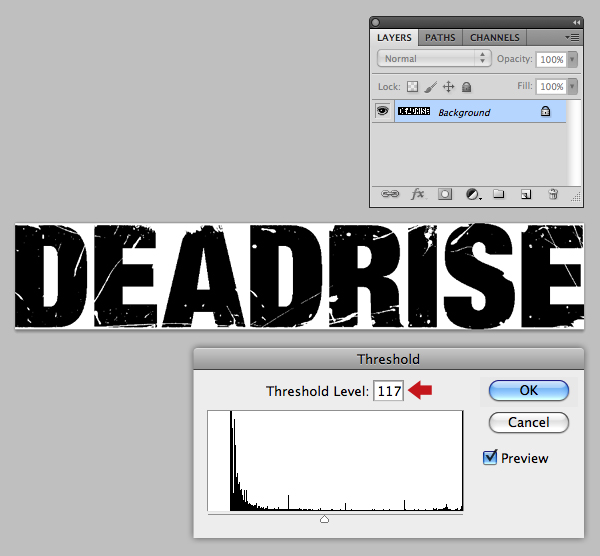Hide the Background layer with eye icon
Image resolution: width=600 pixels, height=556 pixels.
click(x=382, y=111)
